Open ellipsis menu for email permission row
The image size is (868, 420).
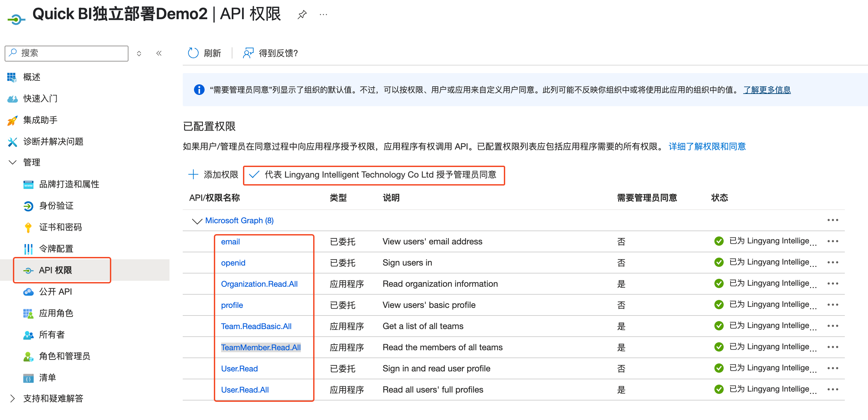pyautogui.click(x=832, y=241)
